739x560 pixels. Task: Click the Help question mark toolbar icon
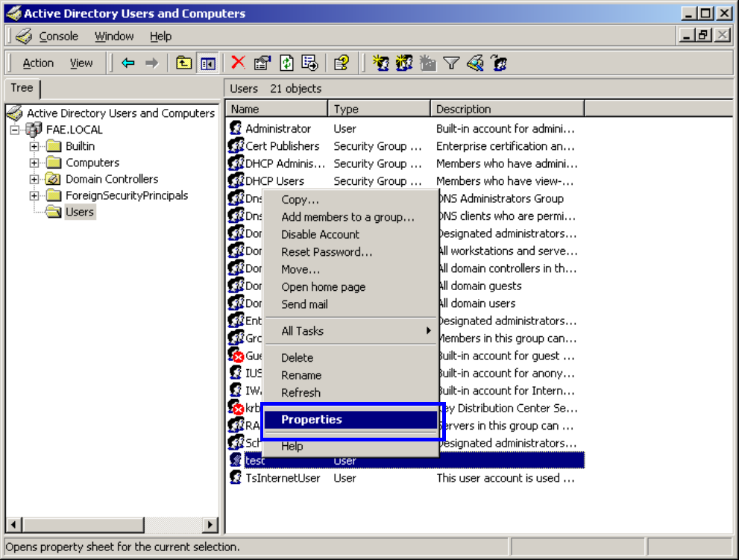coord(342,63)
